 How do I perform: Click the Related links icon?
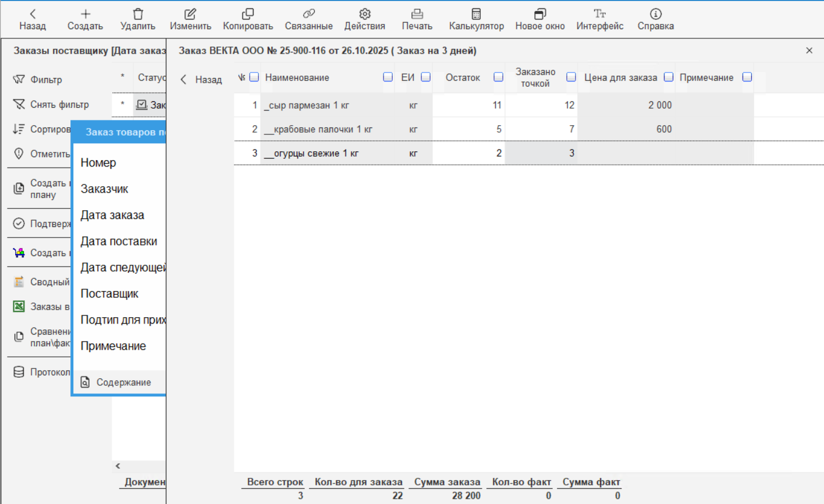click(x=308, y=14)
